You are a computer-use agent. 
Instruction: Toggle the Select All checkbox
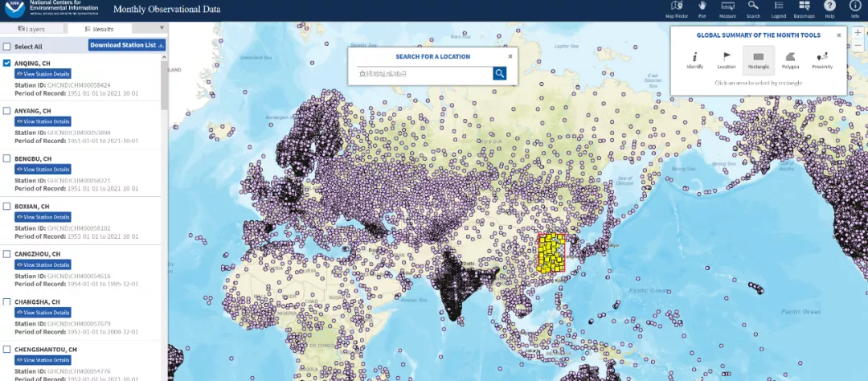point(6,47)
